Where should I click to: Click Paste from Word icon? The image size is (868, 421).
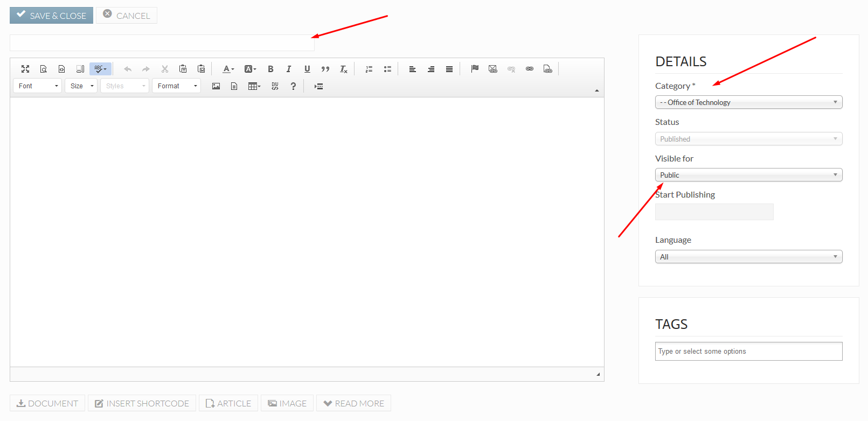(x=201, y=69)
